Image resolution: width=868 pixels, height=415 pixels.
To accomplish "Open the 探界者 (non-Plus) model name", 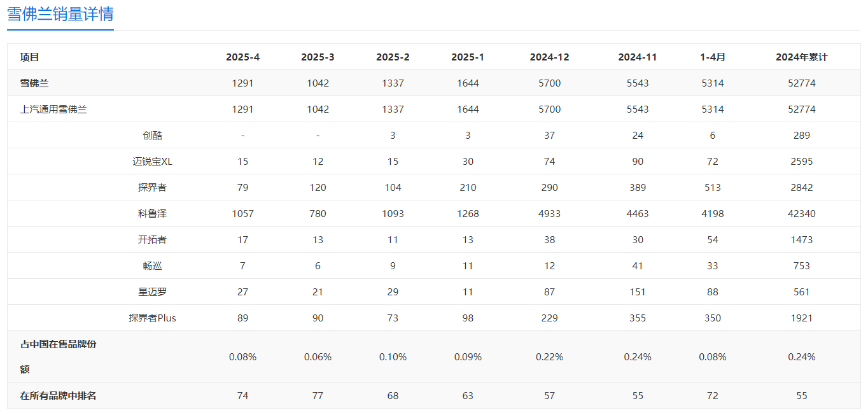I will [153, 188].
